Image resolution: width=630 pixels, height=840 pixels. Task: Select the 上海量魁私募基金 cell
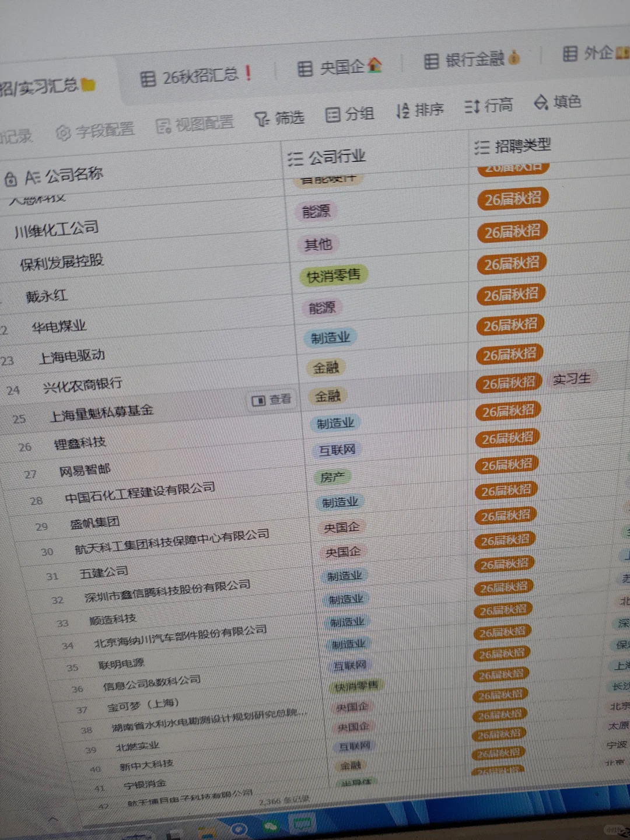point(101,413)
